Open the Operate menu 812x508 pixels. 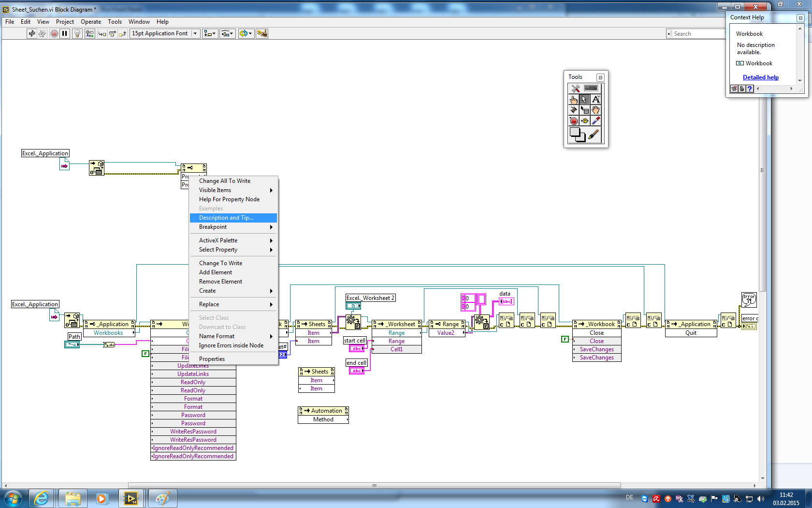point(91,22)
